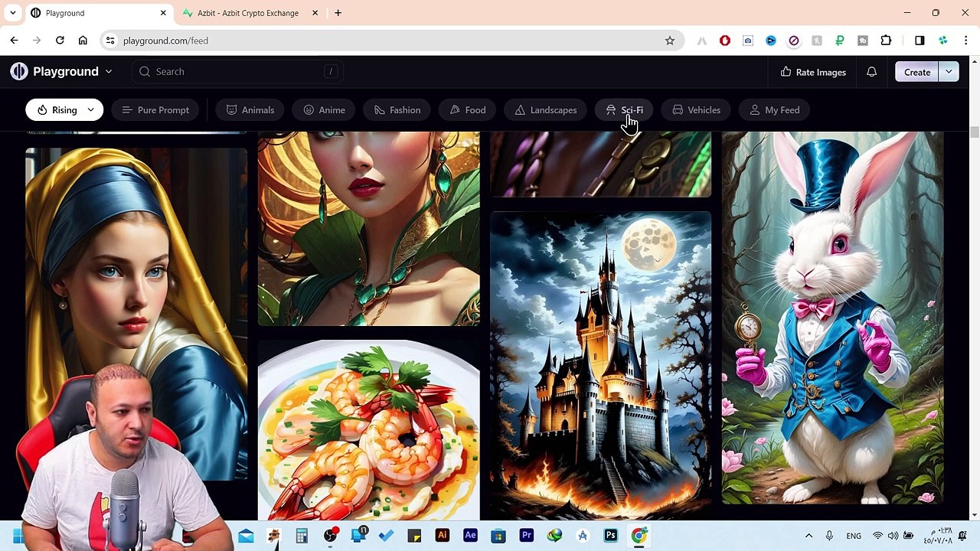This screenshot has height=551, width=980.
Task: Click the Playground logo icon
Action: (x=19, y=72)
